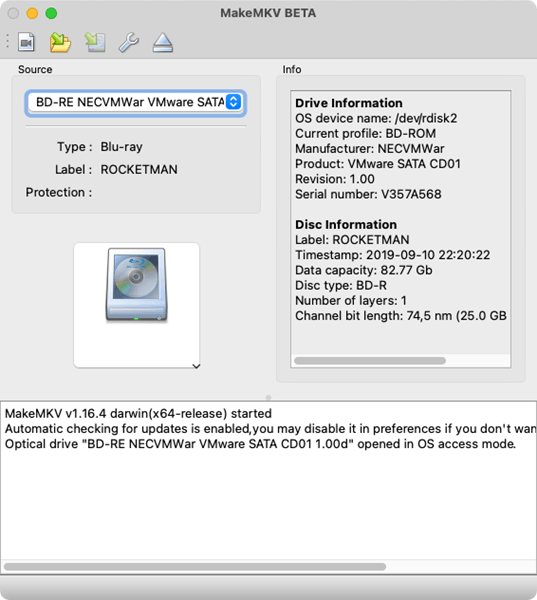
Task: Select "Channel bit length: 74,5 nm" line
Action: (x=401, y=316)
